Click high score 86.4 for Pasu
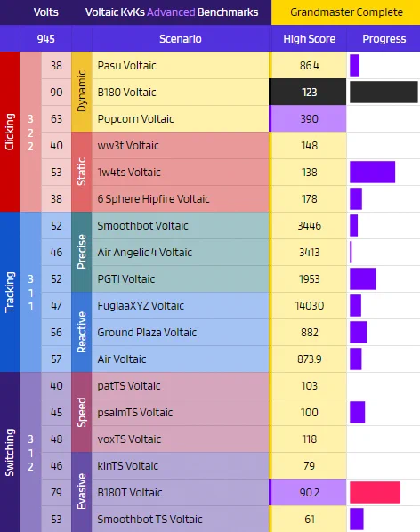 (x=309, y=66)
